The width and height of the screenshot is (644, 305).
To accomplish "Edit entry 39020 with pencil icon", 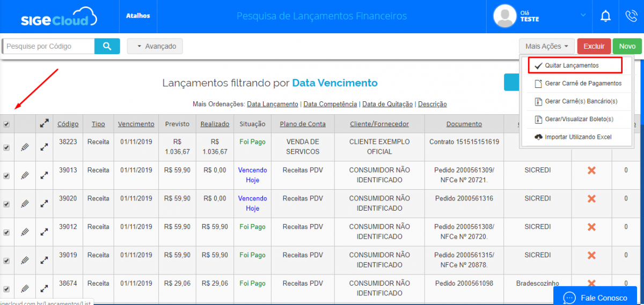I will tap(25, 204).
